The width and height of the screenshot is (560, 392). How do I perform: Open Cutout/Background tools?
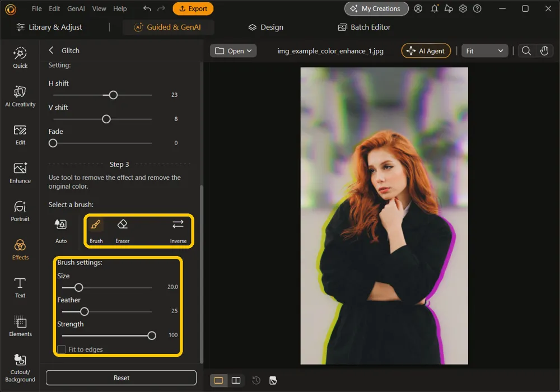(x=20, y=368)
